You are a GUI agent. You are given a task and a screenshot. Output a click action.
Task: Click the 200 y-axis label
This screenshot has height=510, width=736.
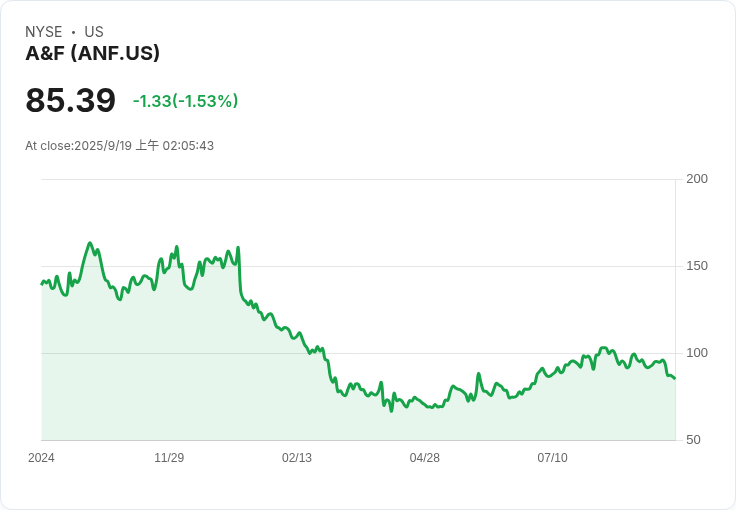pyautogui.click(x=696, y=179)
